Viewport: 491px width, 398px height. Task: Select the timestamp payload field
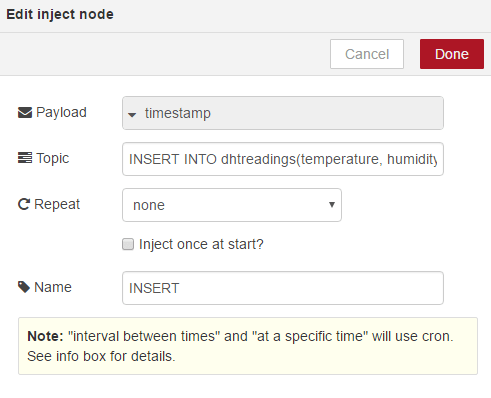(x=283, y=113)
